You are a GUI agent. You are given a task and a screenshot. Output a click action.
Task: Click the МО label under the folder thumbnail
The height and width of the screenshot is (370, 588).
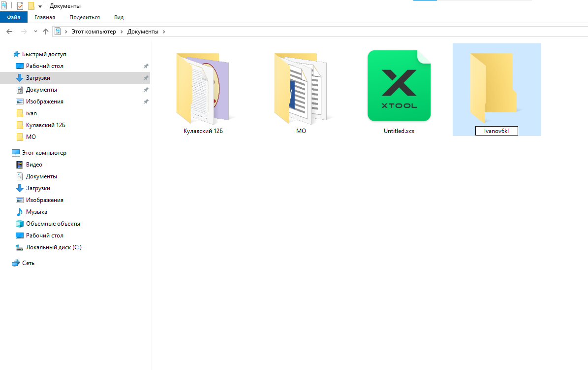pos(301,131)
